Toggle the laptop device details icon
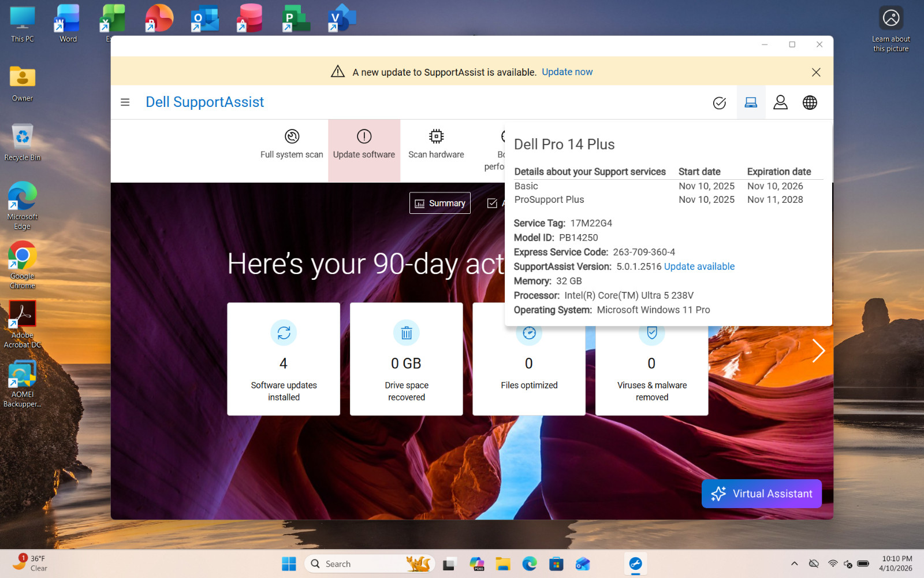924x578 pixels. [751, 102]
